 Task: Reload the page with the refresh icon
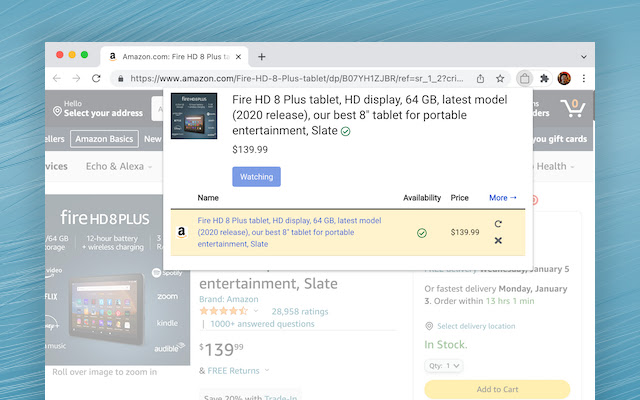96,78
